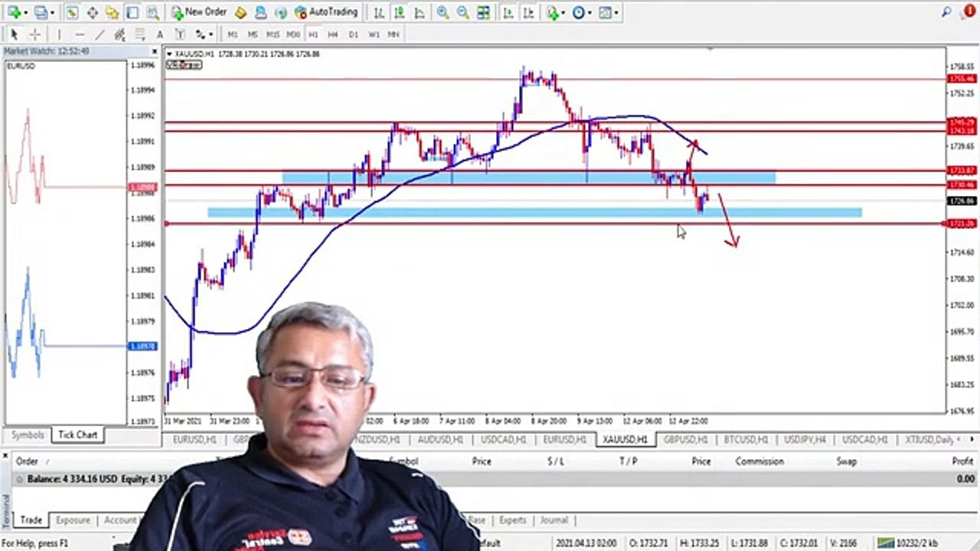Launch MetaEditor from the toolbar
The image size is (980, 551).
click(240, 12)
